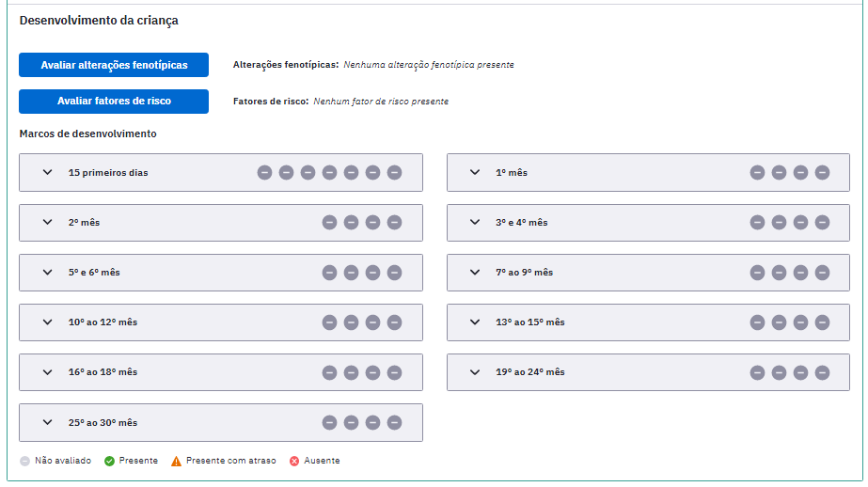Click first status circle in 15 primeiros dias
Viewport: 868px width, 487px height.
264,173
